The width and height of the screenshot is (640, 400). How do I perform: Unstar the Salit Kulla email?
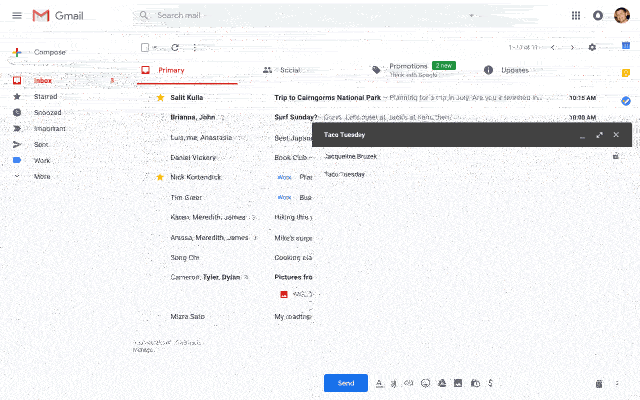[x=160, y=98]
